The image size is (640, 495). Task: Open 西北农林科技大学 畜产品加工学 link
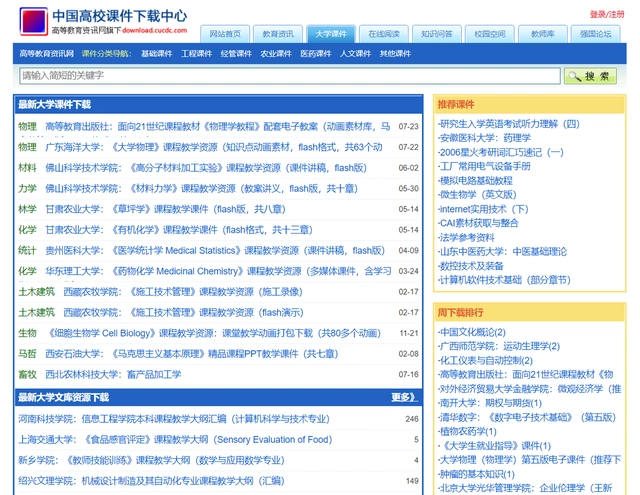pos(113,374)
